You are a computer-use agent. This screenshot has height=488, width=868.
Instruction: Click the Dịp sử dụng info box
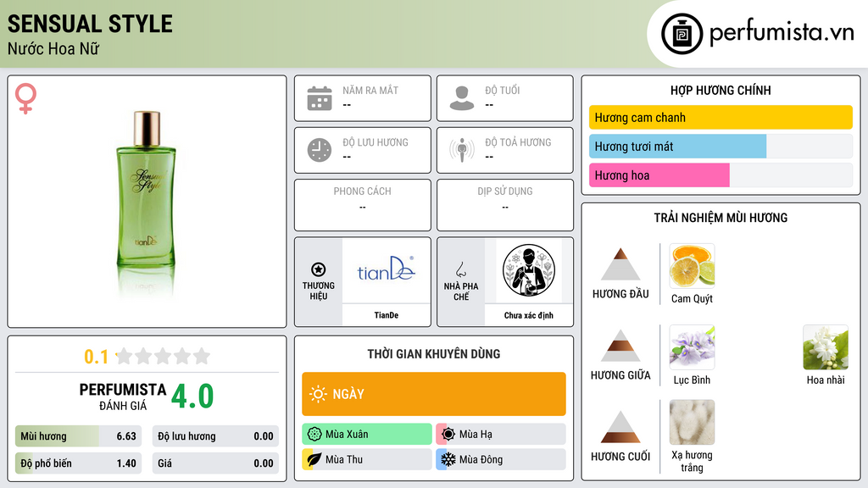click(505, 205)
